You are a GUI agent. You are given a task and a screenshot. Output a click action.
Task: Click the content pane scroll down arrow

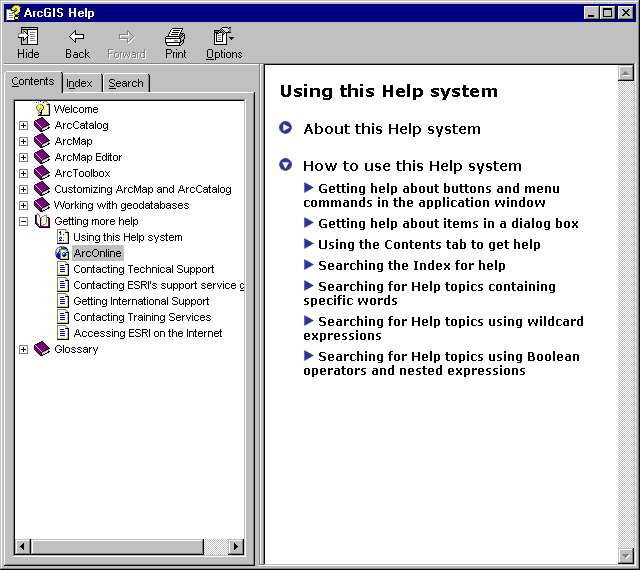tap(626, 556)
